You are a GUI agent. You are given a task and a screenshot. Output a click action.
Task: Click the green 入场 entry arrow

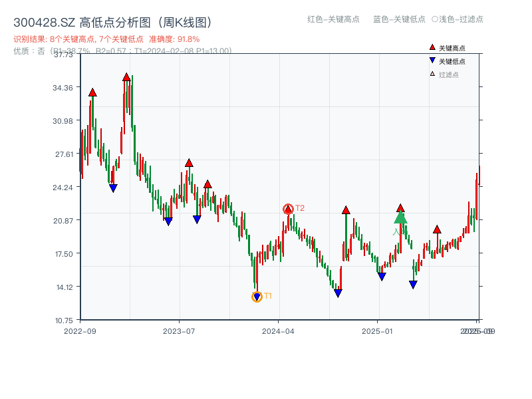pyautogui.click(x=400, y=219)
